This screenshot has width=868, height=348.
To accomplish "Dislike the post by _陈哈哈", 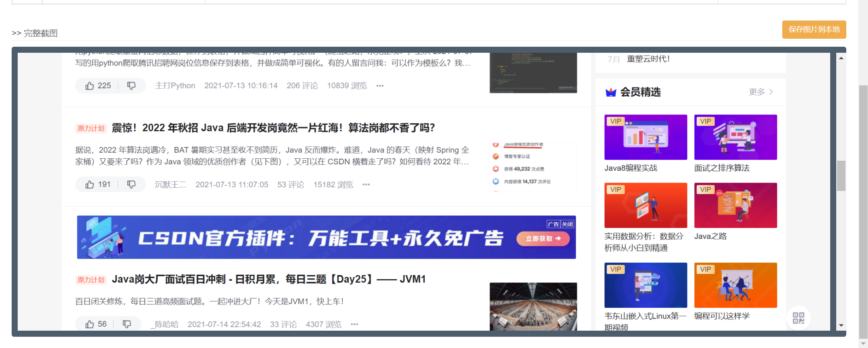I will [x=127, y=324].
